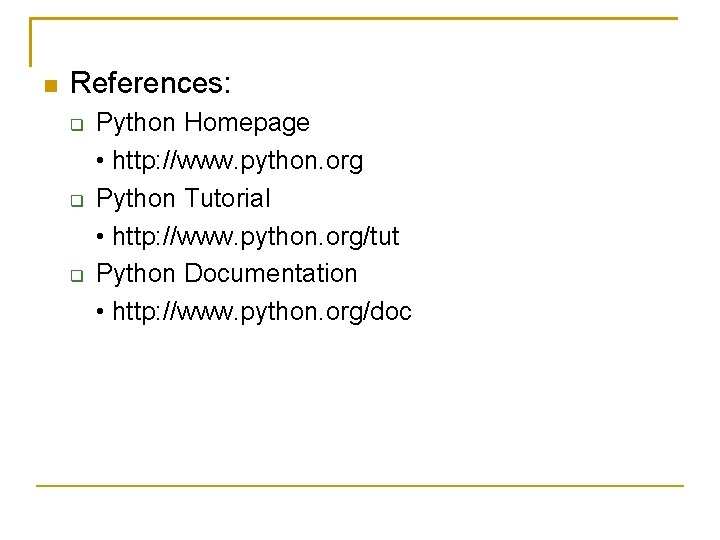The height and width of the screenshot is (540, 720).
Task: Click the word Python in Python Documentation
Action: 136,273
